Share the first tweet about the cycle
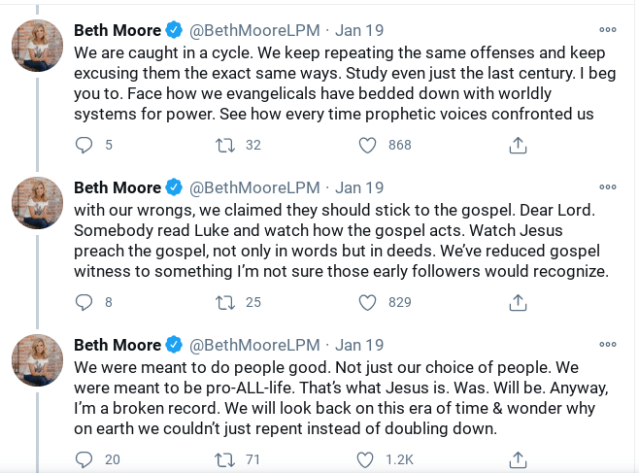This screenshot has height=473, width=639. tap(517, 145)
